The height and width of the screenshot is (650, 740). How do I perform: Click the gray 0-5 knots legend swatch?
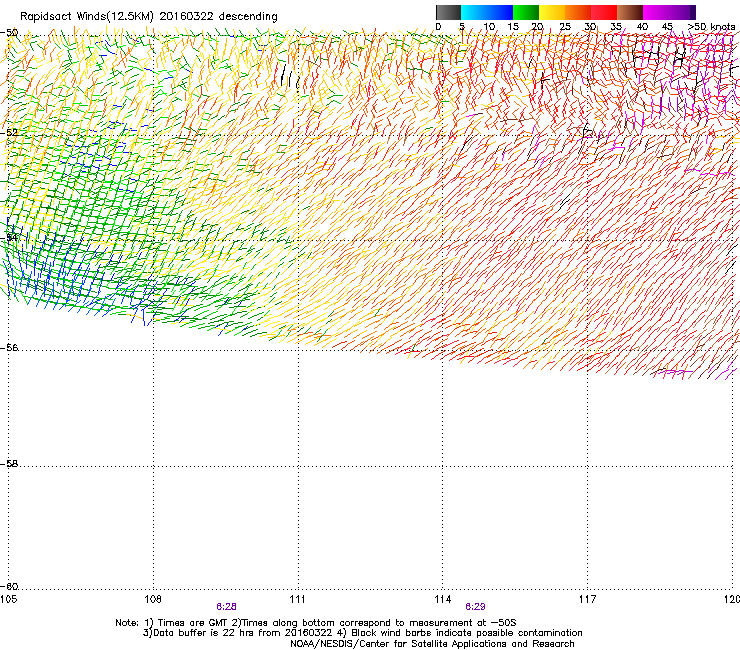(x=448, y=12)
